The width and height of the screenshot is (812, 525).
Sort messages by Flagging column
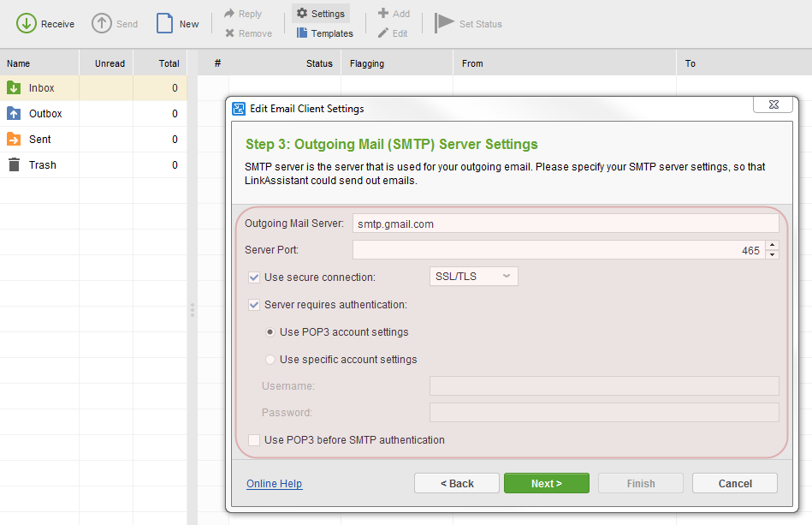coord(397,63)
